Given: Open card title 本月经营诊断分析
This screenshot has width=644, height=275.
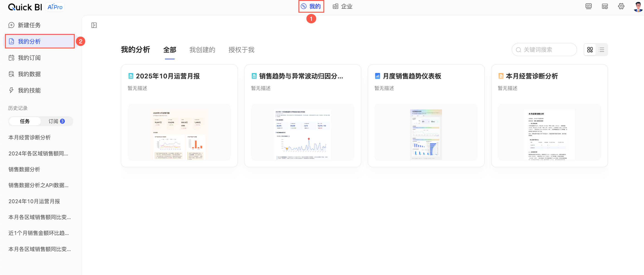Looking at the screenshot, I should [x=532, y=76].
